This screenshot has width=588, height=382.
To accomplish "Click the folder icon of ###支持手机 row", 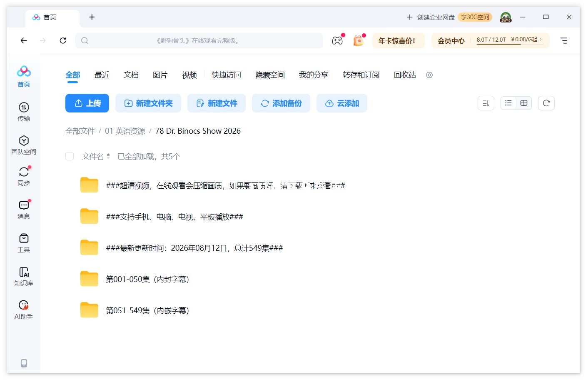I will 89,216.
